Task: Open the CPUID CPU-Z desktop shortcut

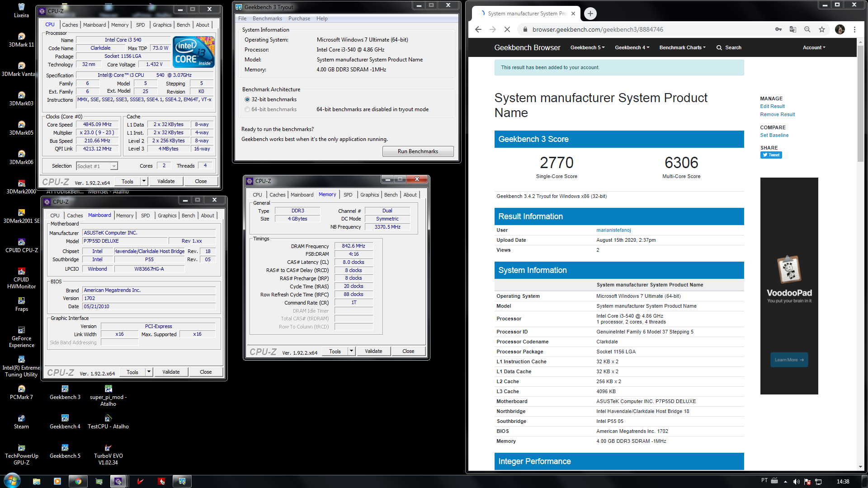Action: click(x=21, y=245)
